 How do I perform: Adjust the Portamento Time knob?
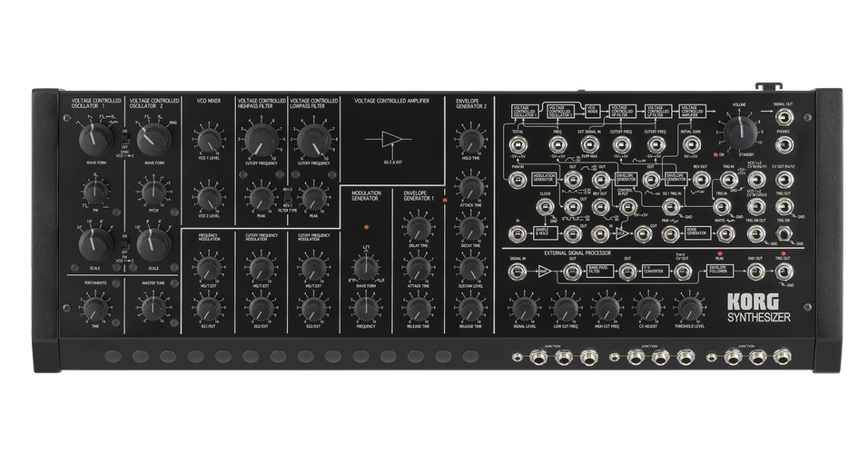tap(95, 307)
